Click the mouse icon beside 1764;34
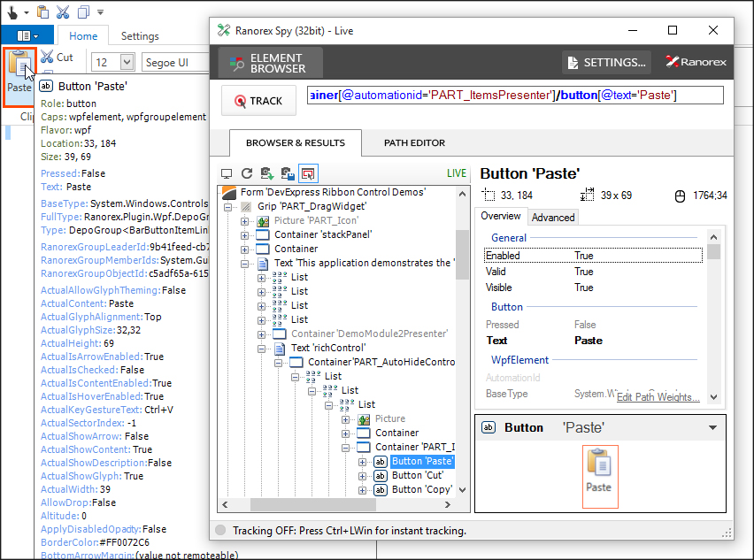 [680, 196]
